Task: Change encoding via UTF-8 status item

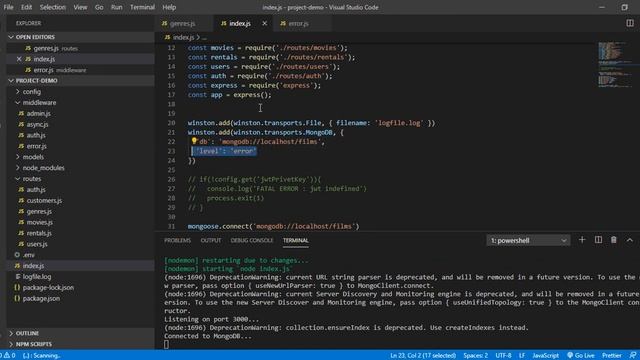Action: pos(503,356)
